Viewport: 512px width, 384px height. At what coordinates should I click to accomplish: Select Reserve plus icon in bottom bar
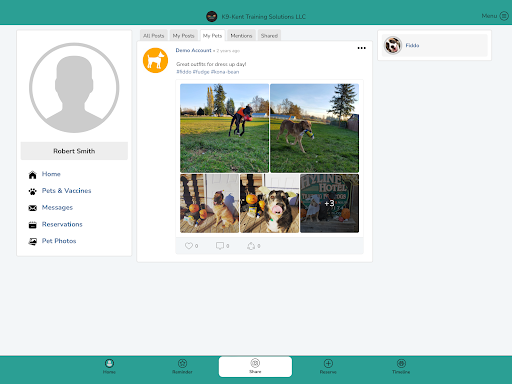[x=328, y=366]
